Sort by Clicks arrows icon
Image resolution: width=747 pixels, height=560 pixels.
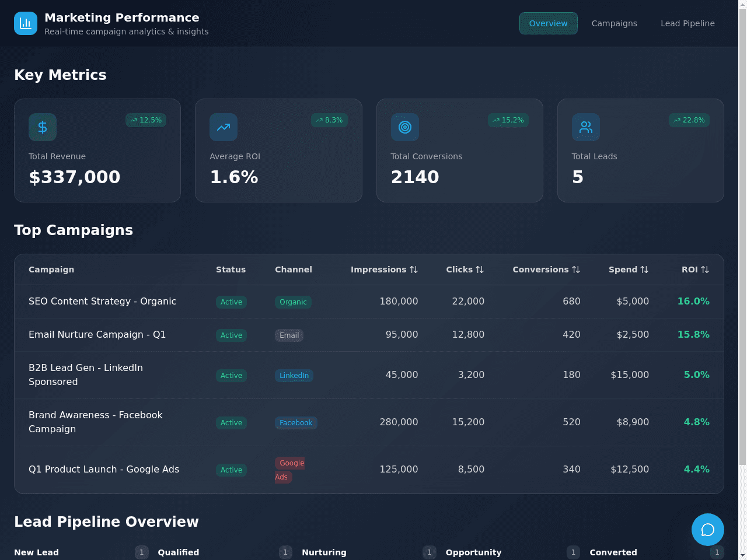coord(480,269)
